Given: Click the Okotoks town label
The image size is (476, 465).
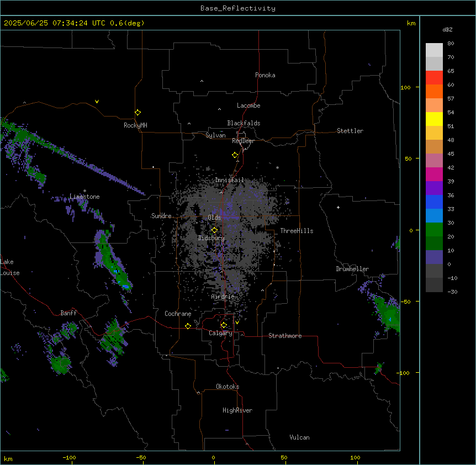Looking at the screenshot, I should [x=228, y=387].
